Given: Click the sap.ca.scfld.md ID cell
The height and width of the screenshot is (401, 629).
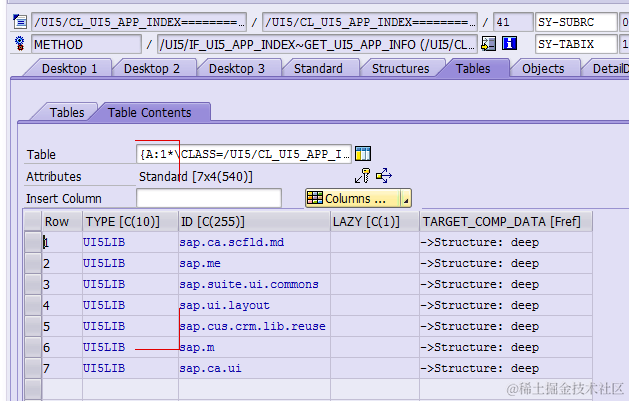Looking at the screenshot, I should pos(254,242).
